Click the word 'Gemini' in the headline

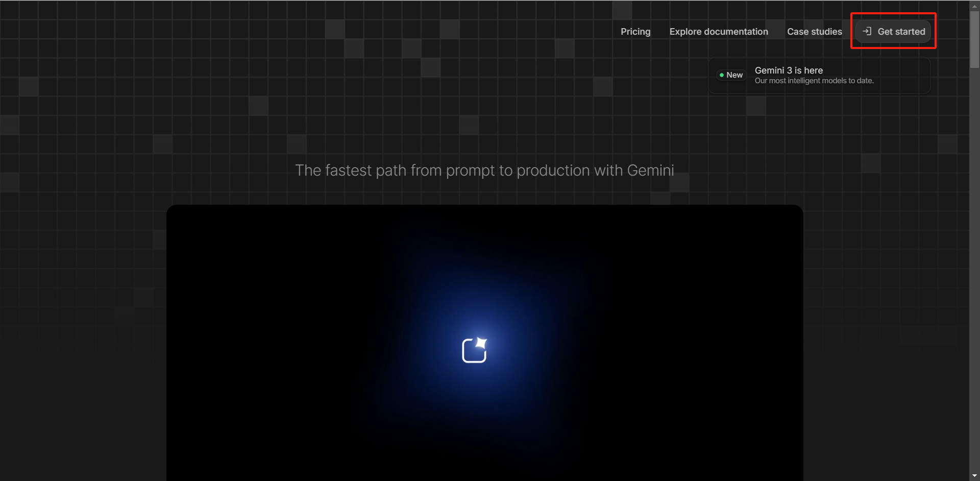point(650,171)
